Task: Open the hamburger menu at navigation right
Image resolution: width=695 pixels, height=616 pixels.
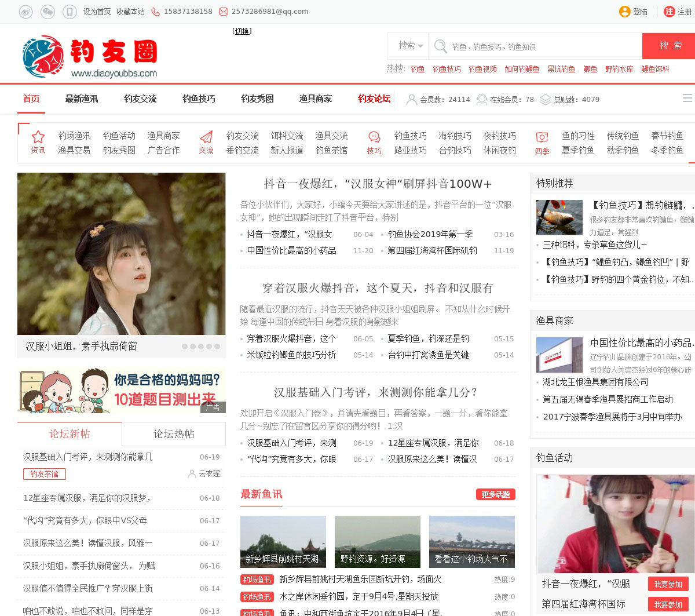Action: point(687,99)
